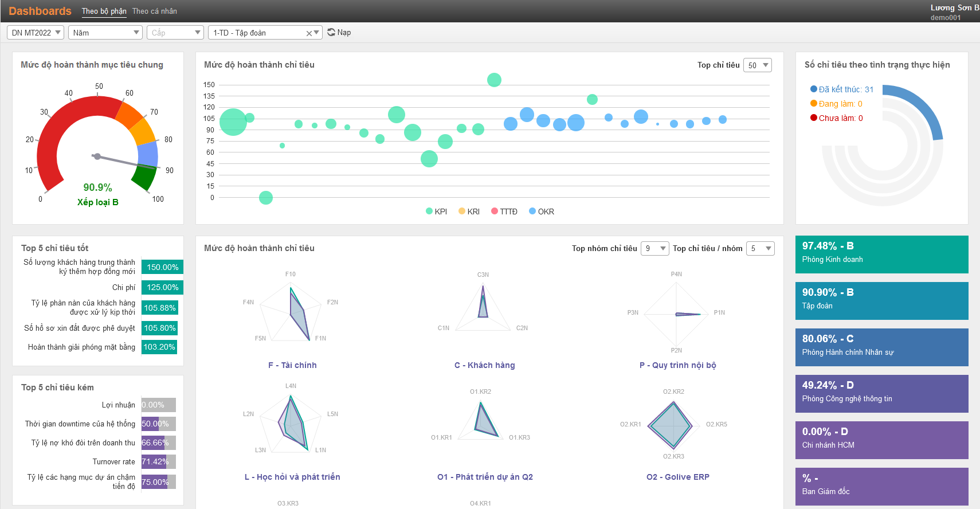Click the O2 - Golive ERP radar chart
This screenshot has height=509, width=980.
[673, 425]
